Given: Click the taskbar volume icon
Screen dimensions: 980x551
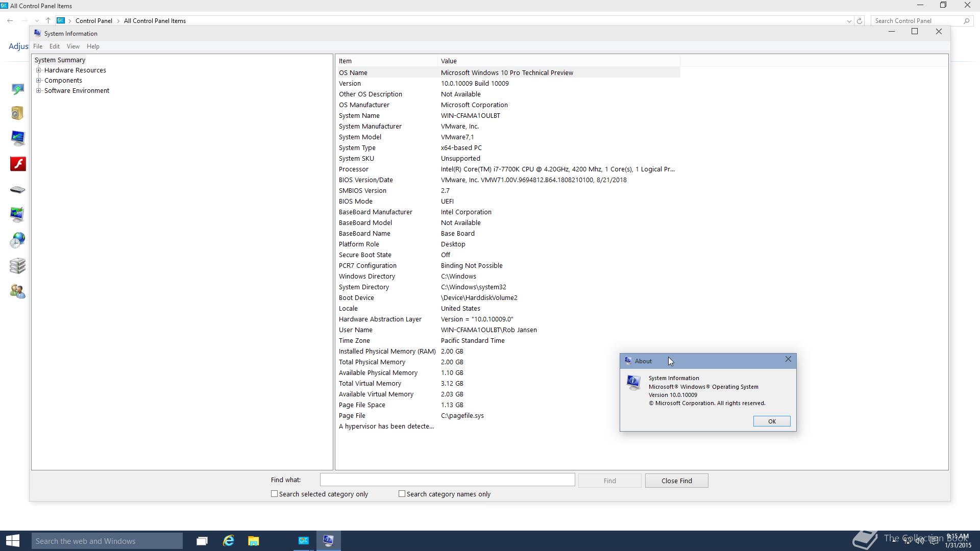Looking at the screenshot, I should [x=920, y=541].
